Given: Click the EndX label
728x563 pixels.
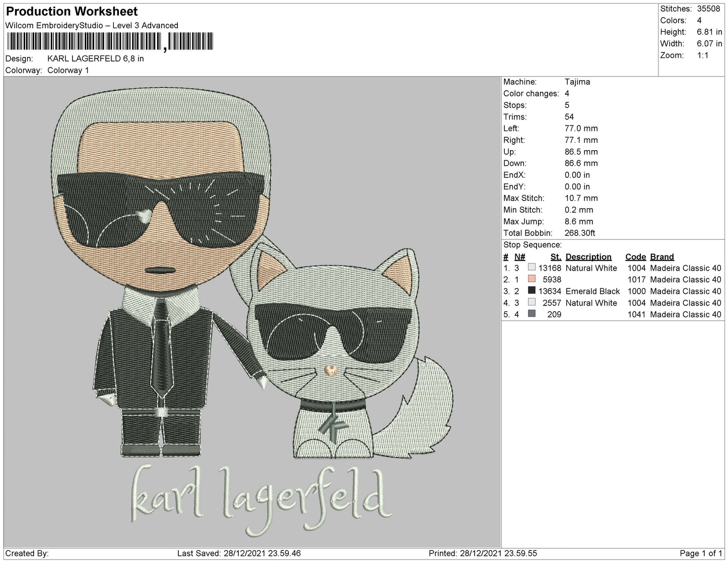Looking at the screenshot, I should point(514,175).
